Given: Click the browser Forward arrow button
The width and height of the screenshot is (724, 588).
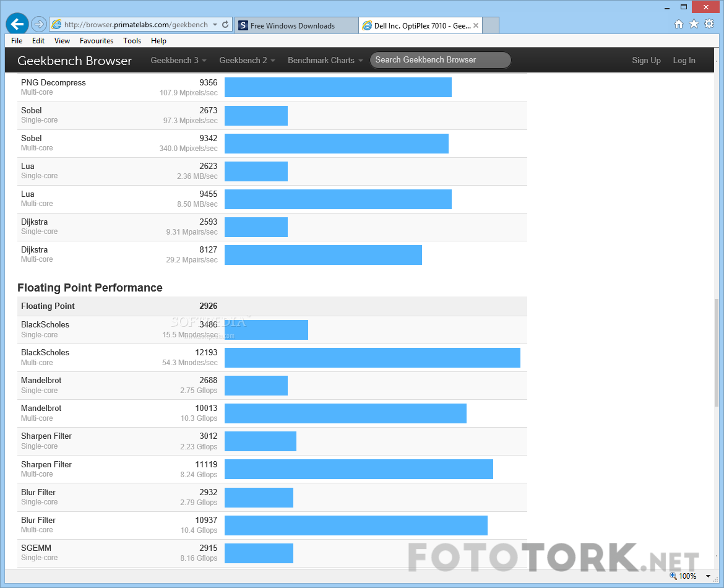Looking at the screenshot, I should tap(39, 24).
